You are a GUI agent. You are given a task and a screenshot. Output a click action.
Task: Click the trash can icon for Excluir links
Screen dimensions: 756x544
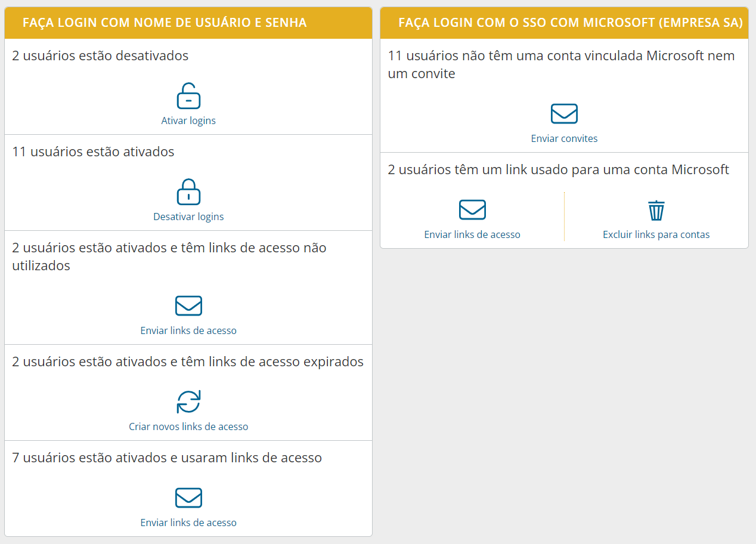pos(656,211)
